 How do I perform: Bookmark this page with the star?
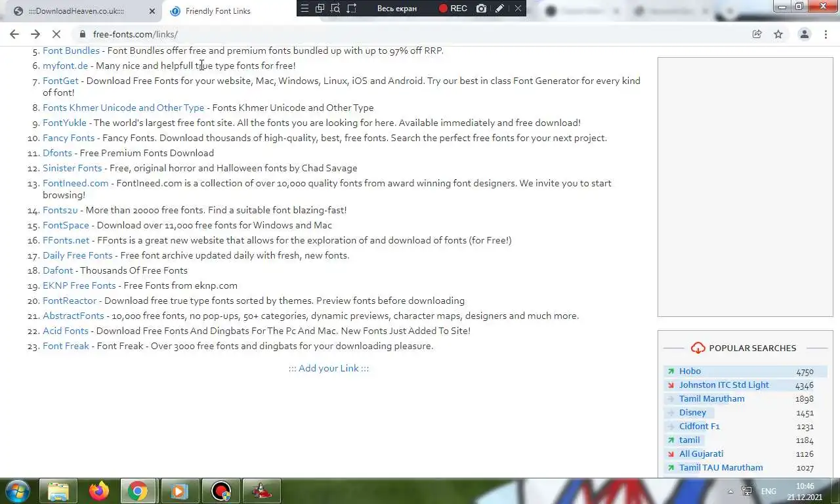click(x=778, y=34)
